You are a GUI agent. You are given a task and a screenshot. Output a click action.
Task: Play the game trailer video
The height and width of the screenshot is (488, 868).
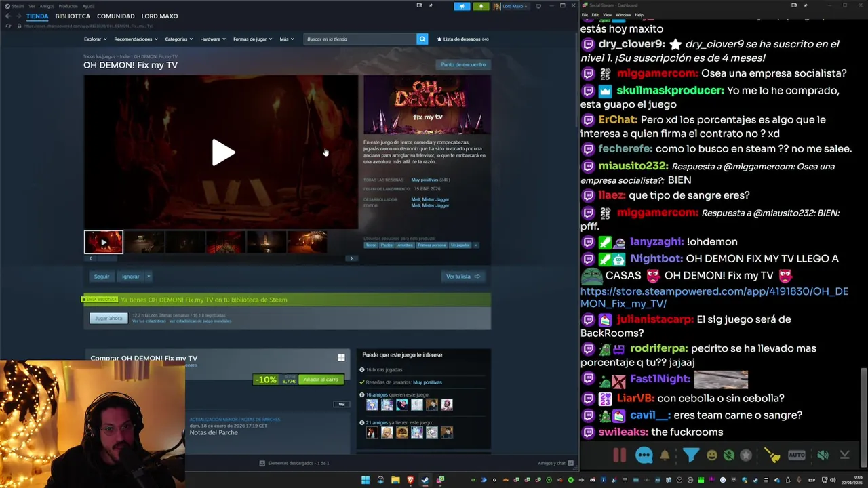[x=223, y=152]
